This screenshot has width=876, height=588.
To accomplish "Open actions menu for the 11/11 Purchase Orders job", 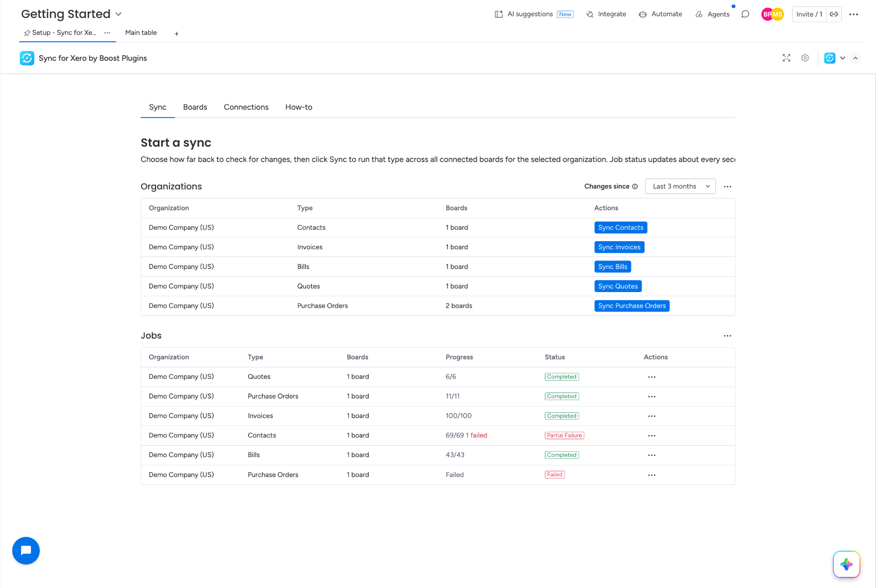I will [651, 396].
